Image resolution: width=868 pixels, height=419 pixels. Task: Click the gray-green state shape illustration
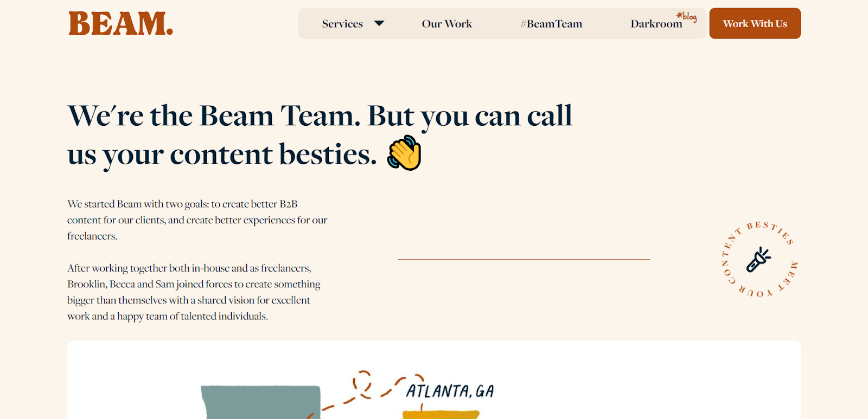pos(261,402)
